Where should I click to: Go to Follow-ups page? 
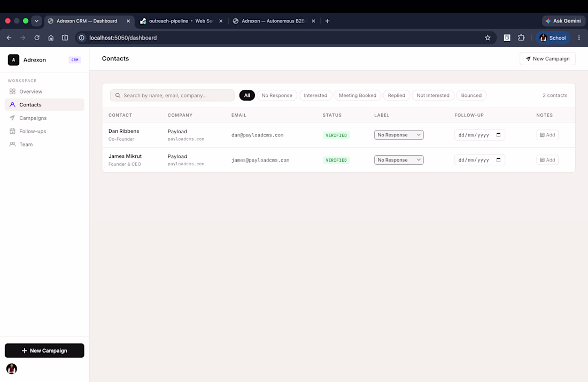point(44,131)
